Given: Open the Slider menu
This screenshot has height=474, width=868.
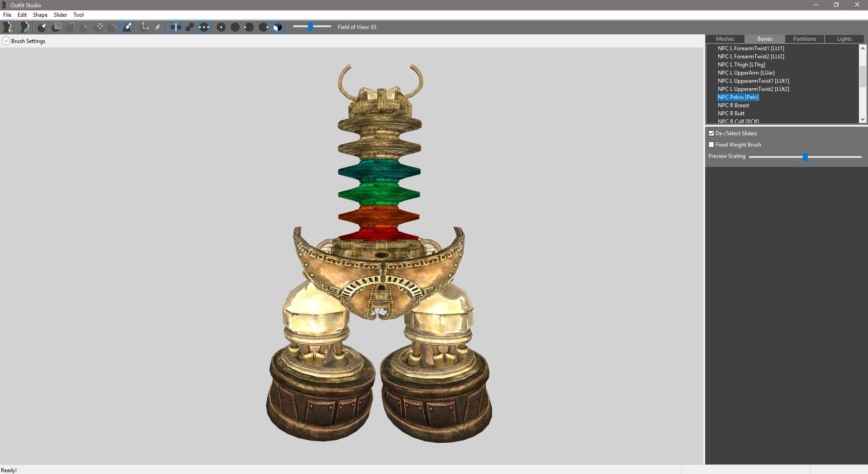Looking at the screenshot, I should click(x=60, y=15).
